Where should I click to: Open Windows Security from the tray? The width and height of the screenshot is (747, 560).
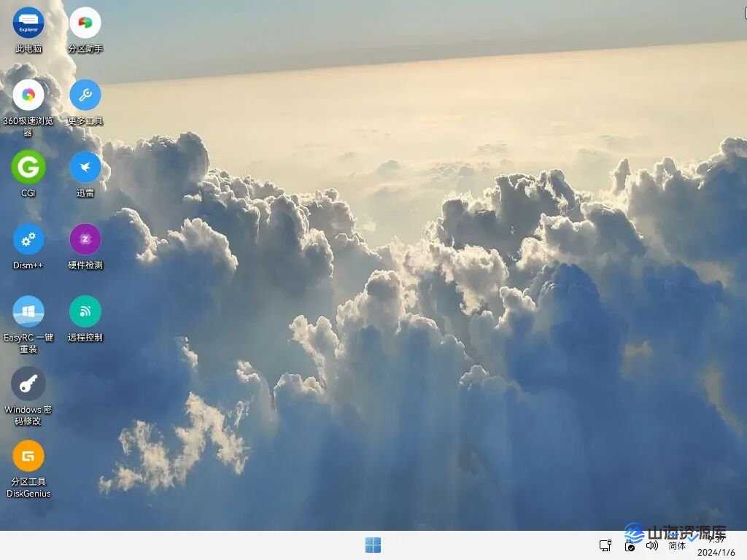pyautogui.click(x=629, y=545)
